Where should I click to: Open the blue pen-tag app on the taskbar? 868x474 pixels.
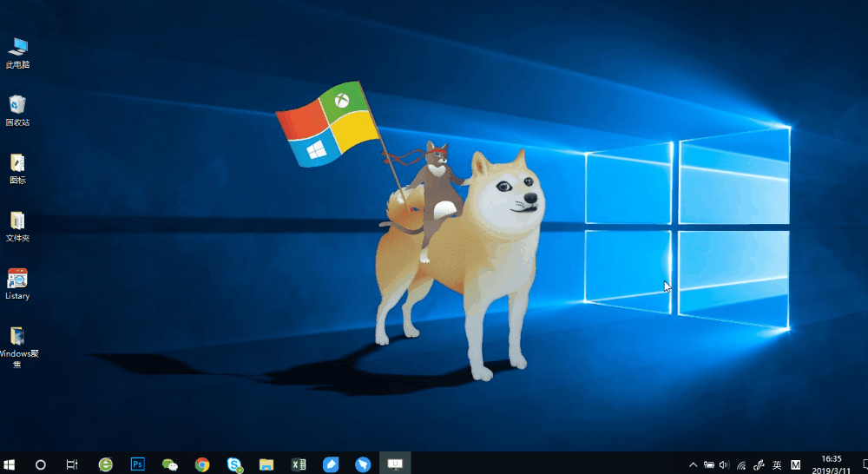click(x=331, y=464)
